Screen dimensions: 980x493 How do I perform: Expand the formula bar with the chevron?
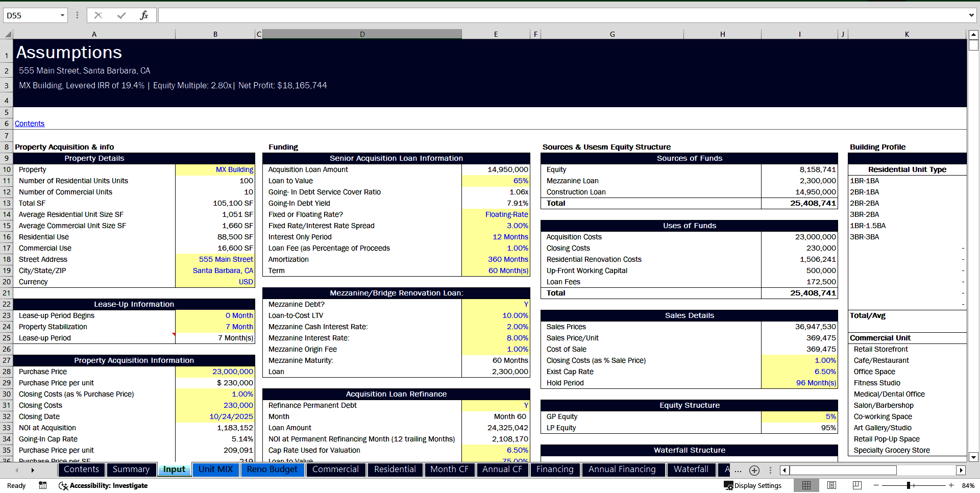tap(971, 15)
